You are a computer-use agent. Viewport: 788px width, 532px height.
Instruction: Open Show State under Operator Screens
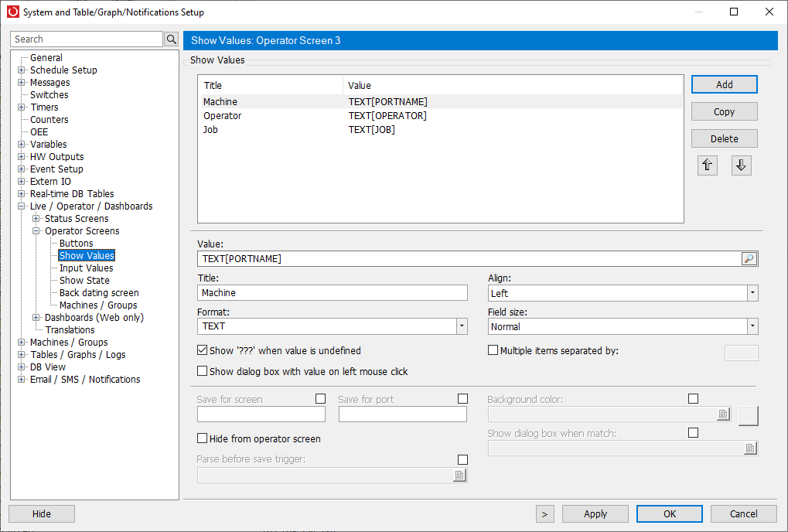84,281
